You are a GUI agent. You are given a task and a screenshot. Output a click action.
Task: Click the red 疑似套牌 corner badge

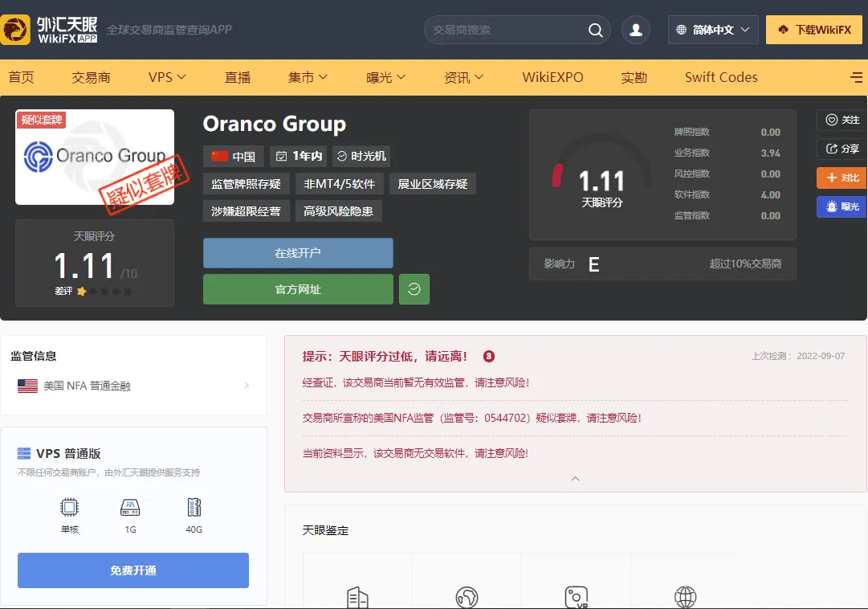(42, 120)
